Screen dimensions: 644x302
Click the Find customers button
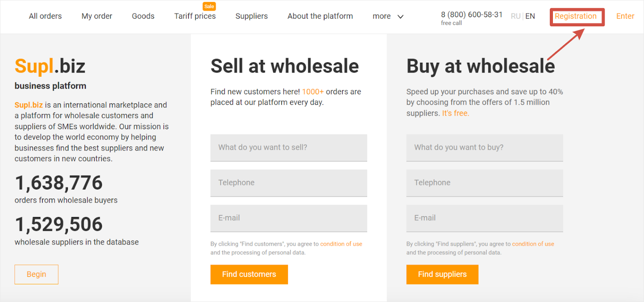[x=249, y=274]
